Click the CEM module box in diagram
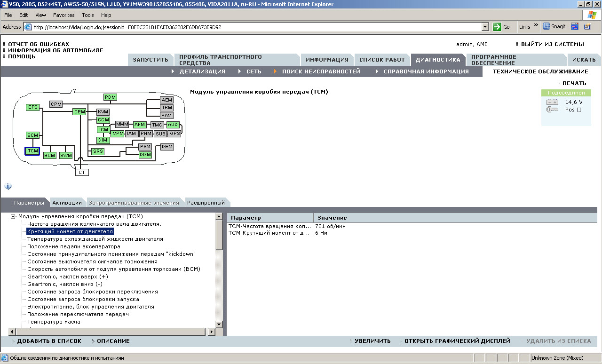Viewport: 602px width, 364px height. tap(79, 112)
